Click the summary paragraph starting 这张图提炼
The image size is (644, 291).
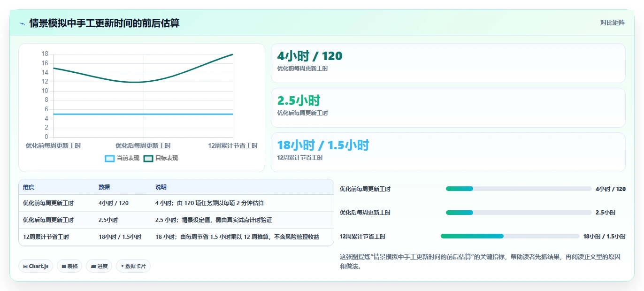(x=480, y=261)
